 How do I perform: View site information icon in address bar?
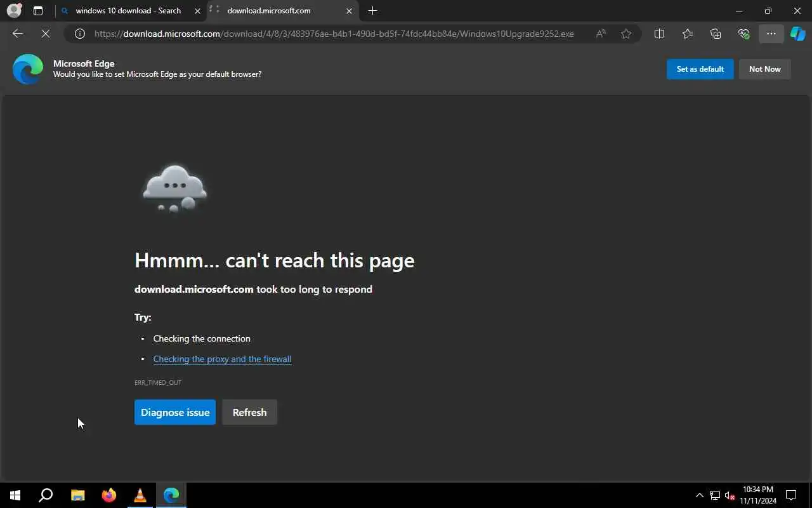pos(80,34)
